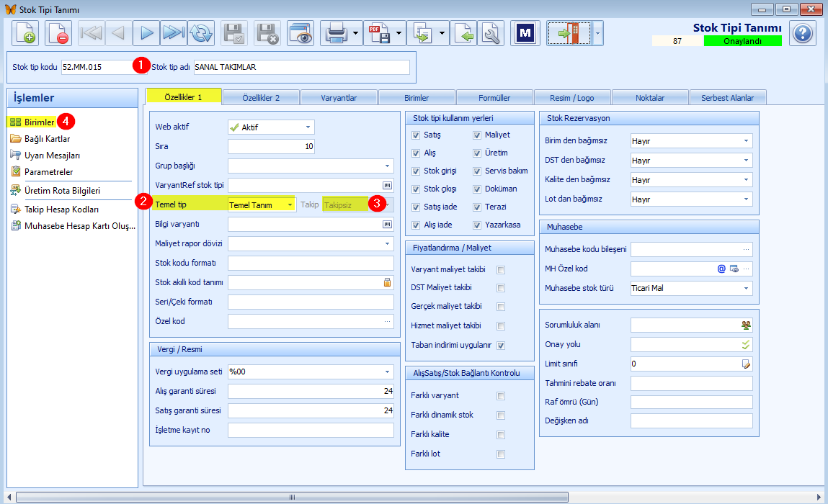The image size is (828, 504).
Task: Click the horizontal scrollbar at bottom
Action: [292, 497]
